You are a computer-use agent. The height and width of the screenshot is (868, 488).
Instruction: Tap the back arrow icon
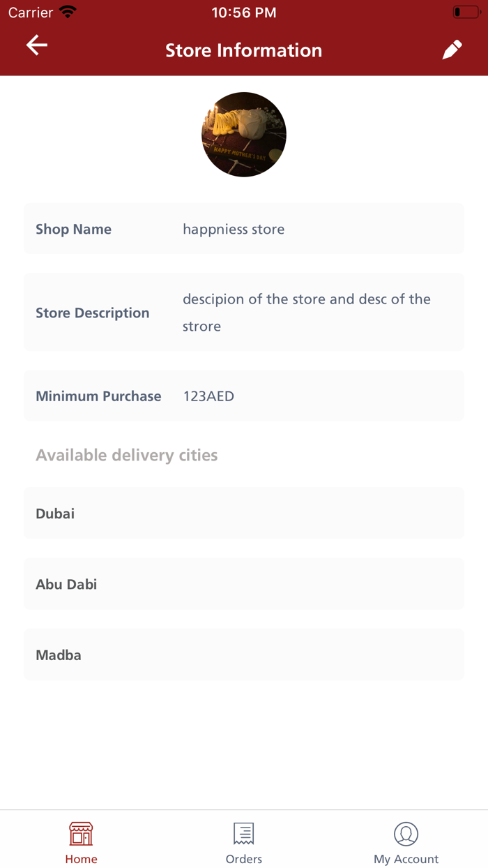tap(37, 45)
